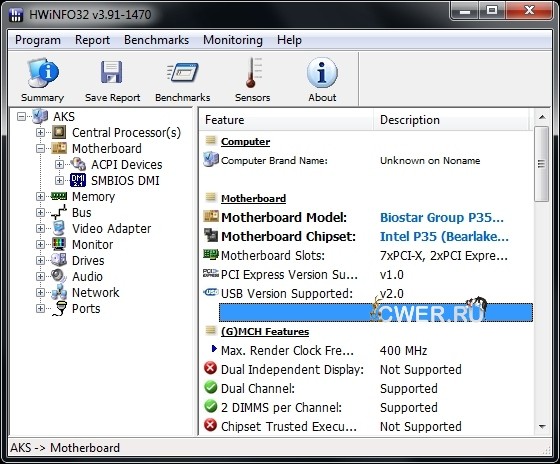Collapse the Motherboard tree node
The image size is (560, 464).
point(40,149)
